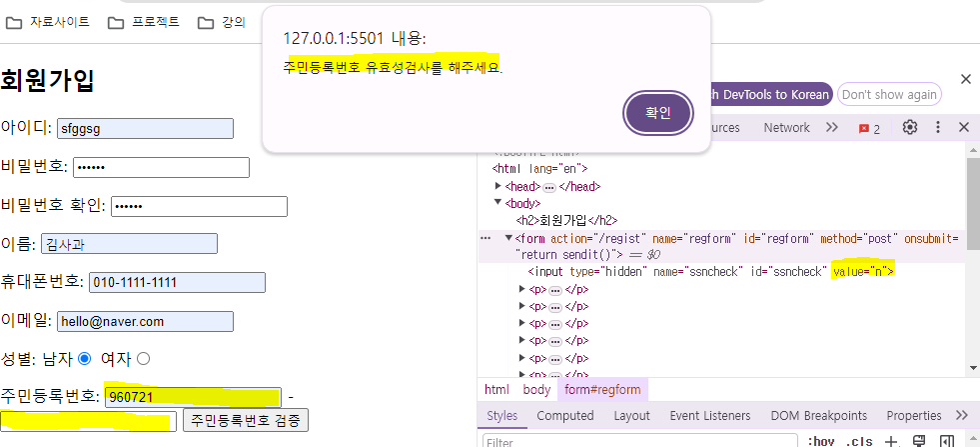This screenshot has width=980, height=447.
Task: Toggle the :hov element state panel
Action: (820, 441)
